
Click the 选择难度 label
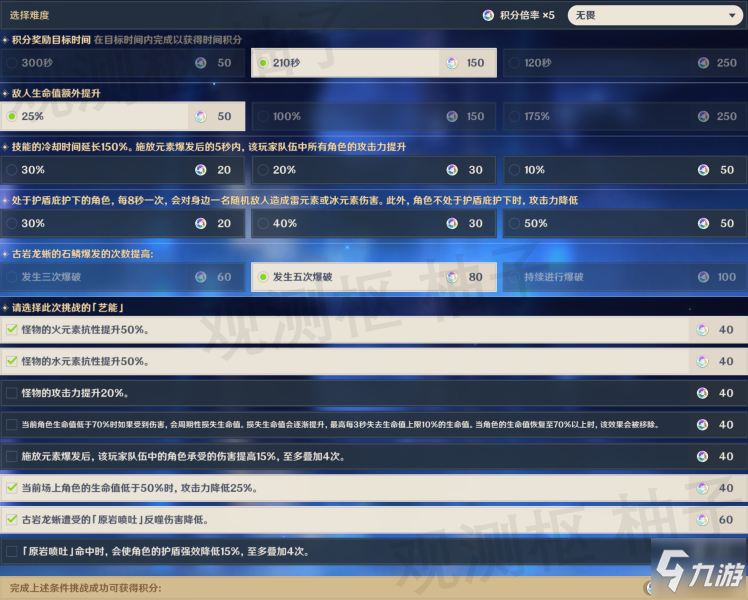point(29,15)
